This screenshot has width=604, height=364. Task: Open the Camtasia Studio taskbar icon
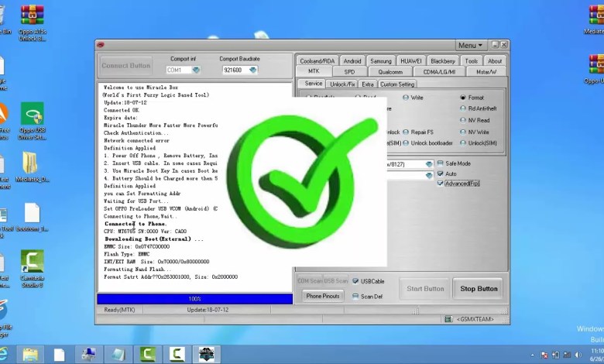pos(148,355)
